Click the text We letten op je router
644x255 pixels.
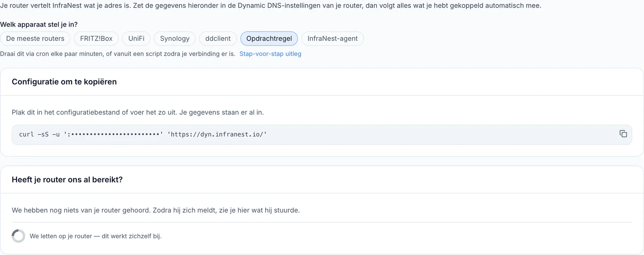tap(96, 236)
